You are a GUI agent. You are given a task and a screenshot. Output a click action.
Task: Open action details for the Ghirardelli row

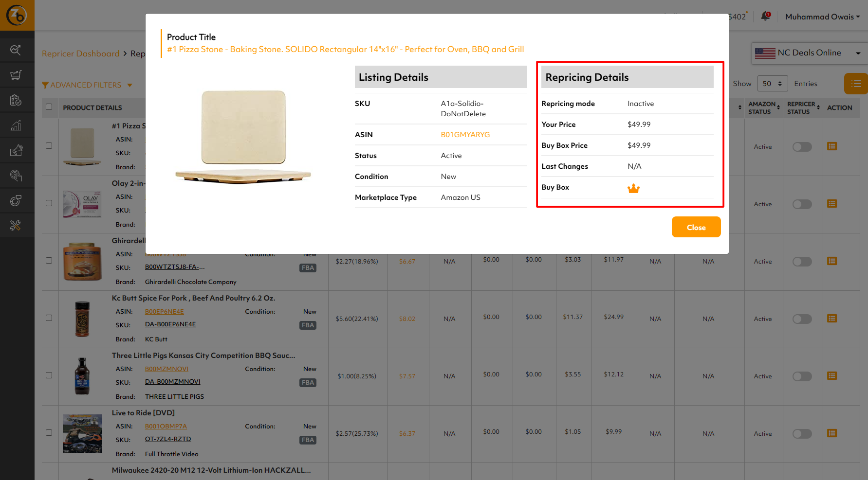click(832, 261)
